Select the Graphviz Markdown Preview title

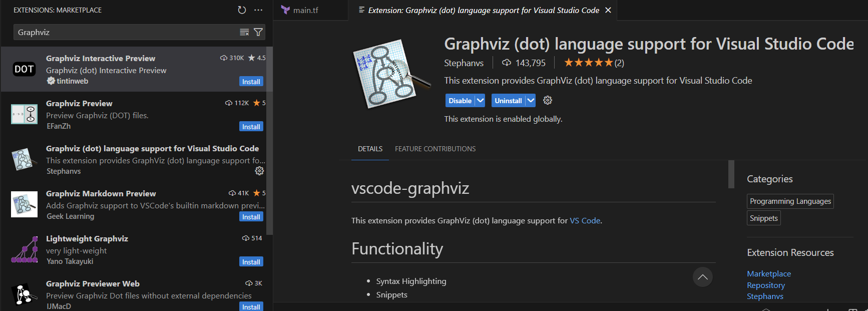pyautogui.click(x=101, y=193)
